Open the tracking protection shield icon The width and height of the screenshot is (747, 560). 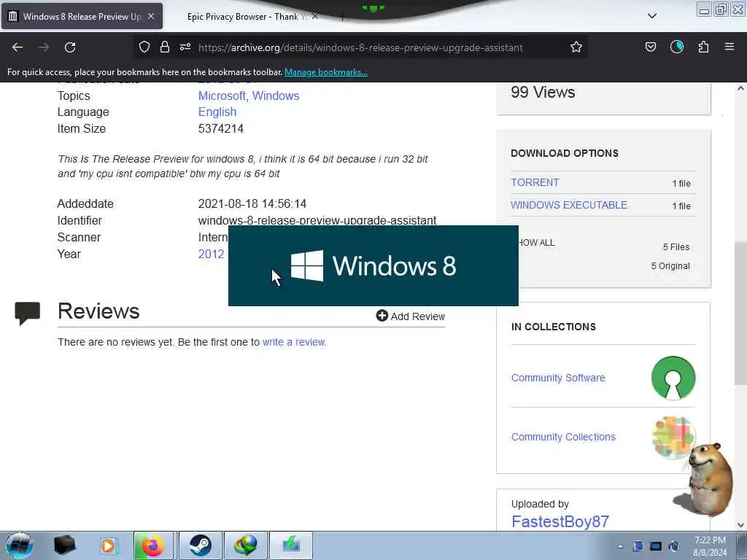(x=144, y=47)
